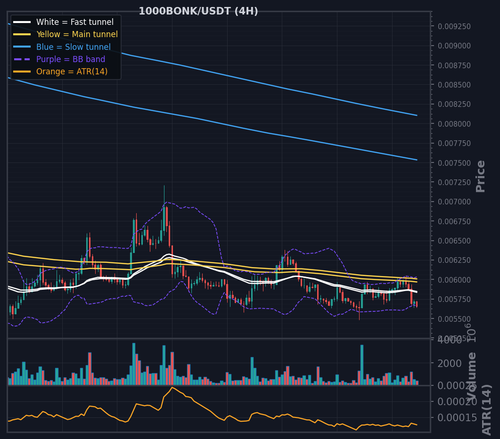This screenshot has width=500, height=439.
Task: Click the 0.008750 price axis label
Action: point(454,65)
